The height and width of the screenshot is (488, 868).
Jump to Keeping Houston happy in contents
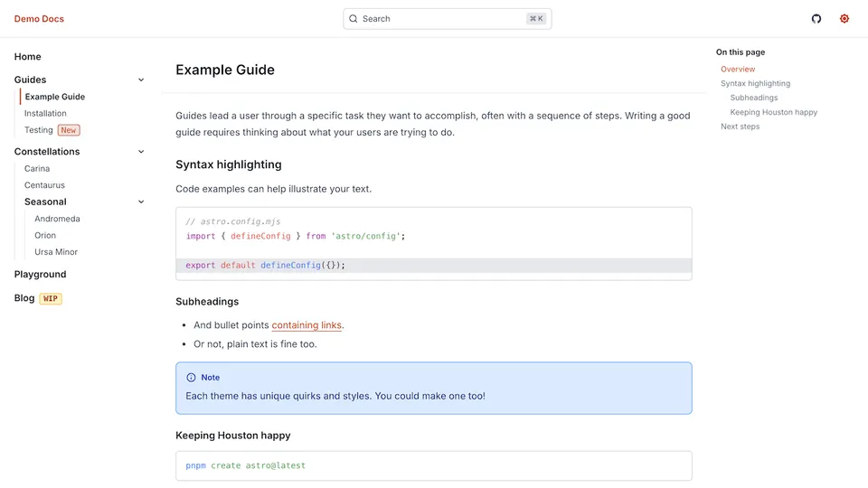coord(773,112)
